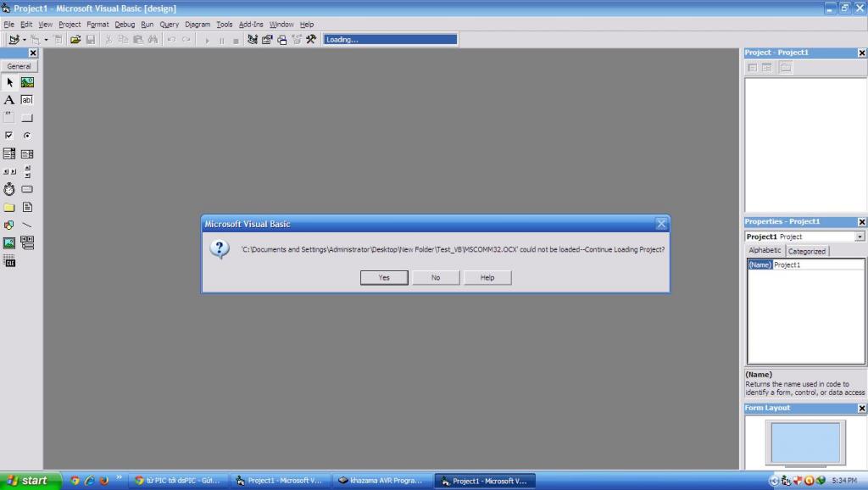Open the Help menu

[307, 25]
